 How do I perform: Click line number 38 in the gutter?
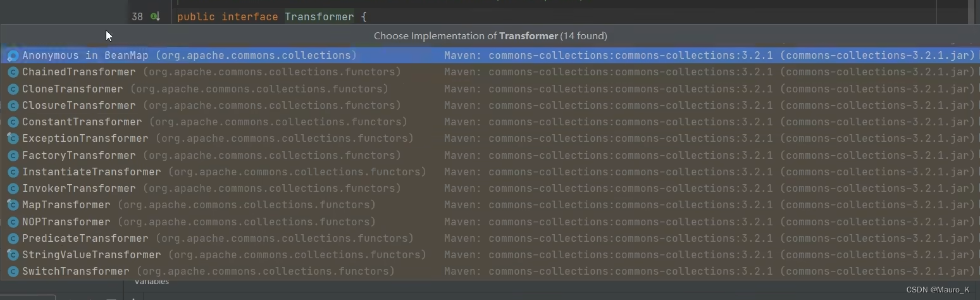coord(137,16)
